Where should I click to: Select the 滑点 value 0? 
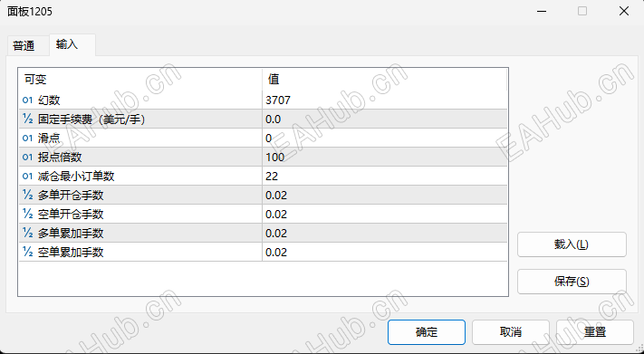tap(269, 138)
